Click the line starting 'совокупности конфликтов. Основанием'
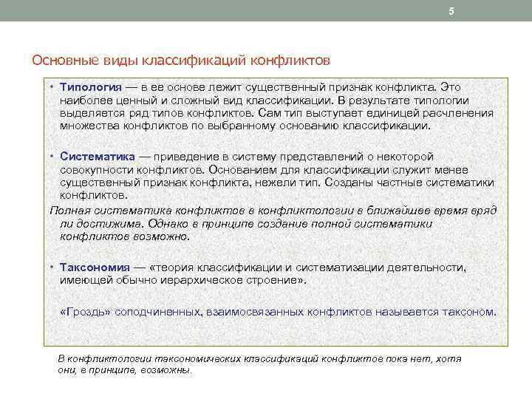 pyautogui.click(x=264, y=170)
